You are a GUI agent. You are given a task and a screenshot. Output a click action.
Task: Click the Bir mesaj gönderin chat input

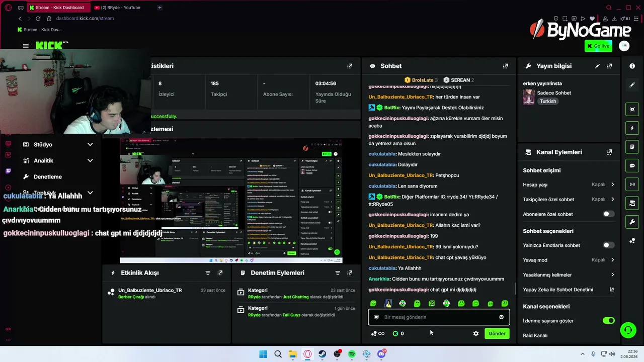pos(439,317)
